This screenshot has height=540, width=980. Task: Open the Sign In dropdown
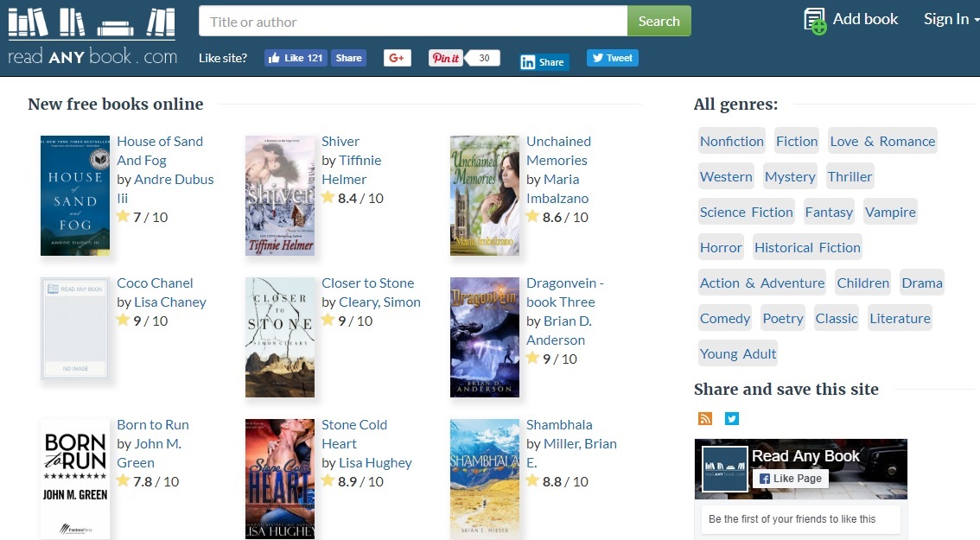pos(951,19)
